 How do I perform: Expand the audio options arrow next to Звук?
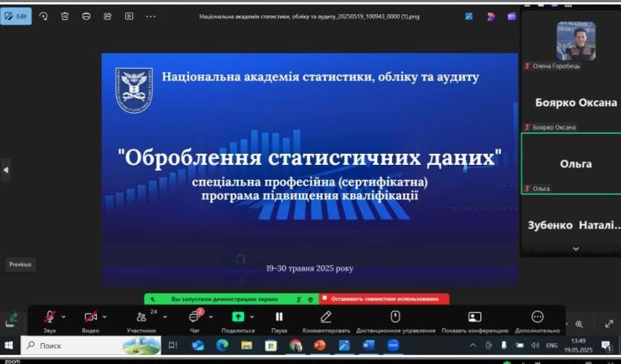[63, 316]
